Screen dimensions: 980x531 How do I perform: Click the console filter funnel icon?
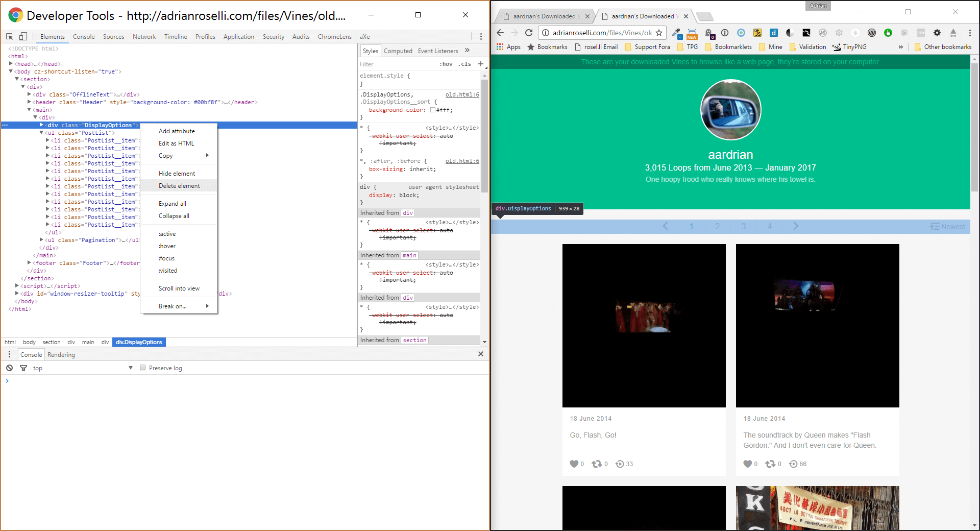click(23, 368)
